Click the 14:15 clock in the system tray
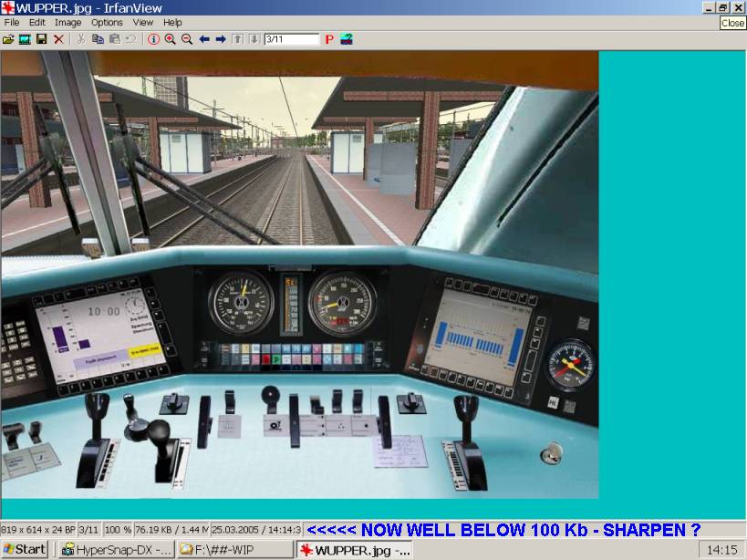Viewport: 747px width, 560px height. coord(722,550)
